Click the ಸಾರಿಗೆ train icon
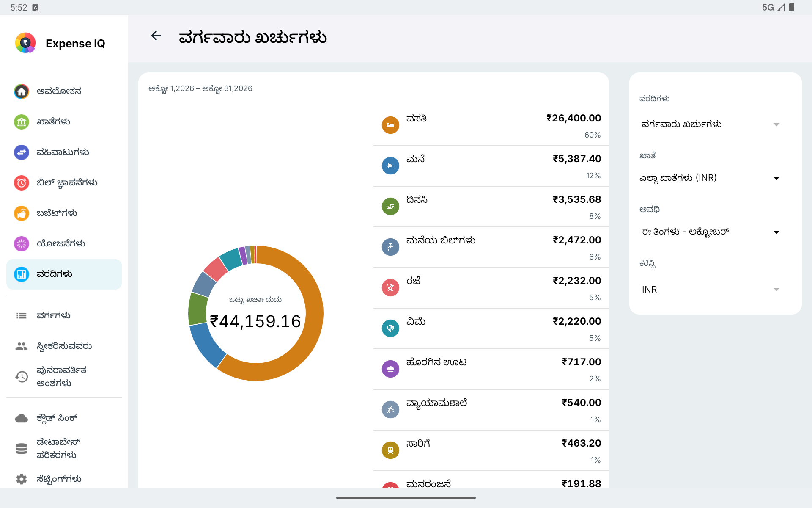Viewport: 812px width, 508px height. [x=390, y=450]
